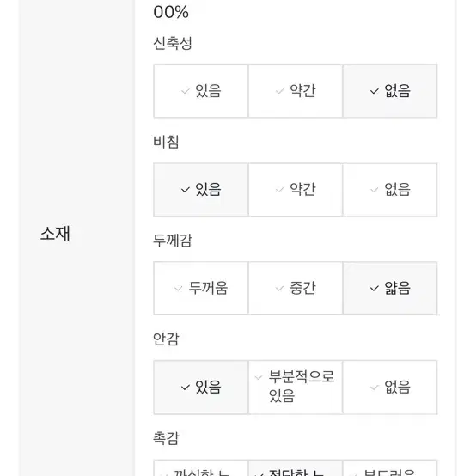Choose 약간 option for 신축성

(296, 91)
